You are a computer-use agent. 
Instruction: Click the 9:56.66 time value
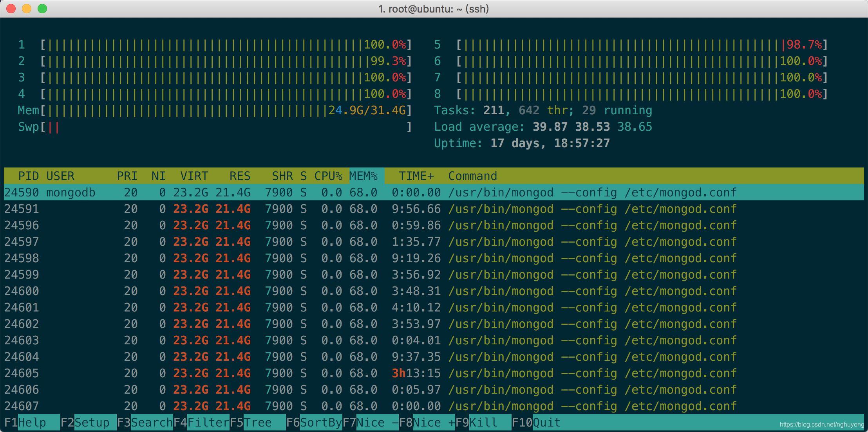click(x=416, y=209)
